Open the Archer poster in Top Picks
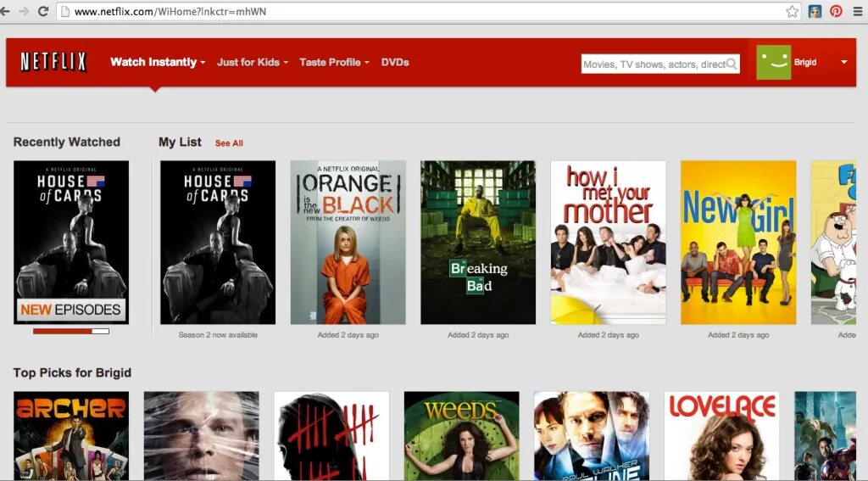Screen dimensions: 868x481 tap(71, 436)
